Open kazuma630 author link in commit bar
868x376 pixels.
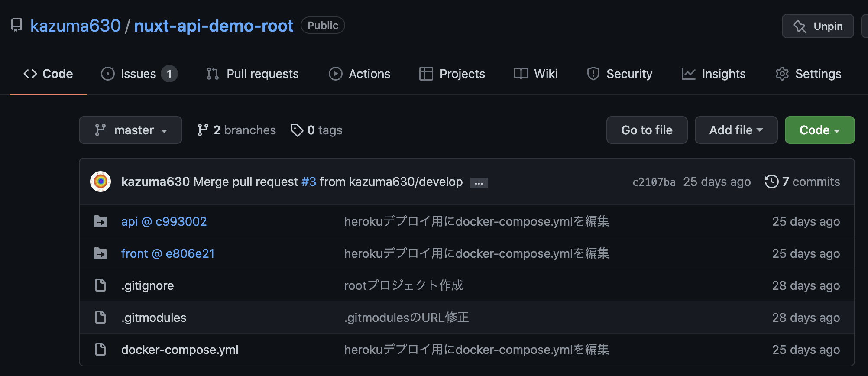pos(155,182)
